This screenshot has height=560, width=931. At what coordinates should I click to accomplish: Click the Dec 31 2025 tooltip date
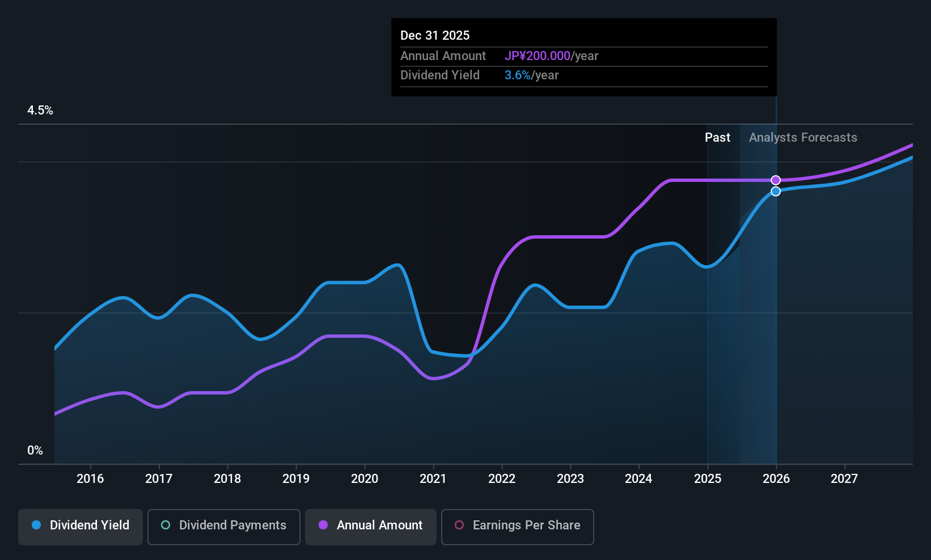435,35
